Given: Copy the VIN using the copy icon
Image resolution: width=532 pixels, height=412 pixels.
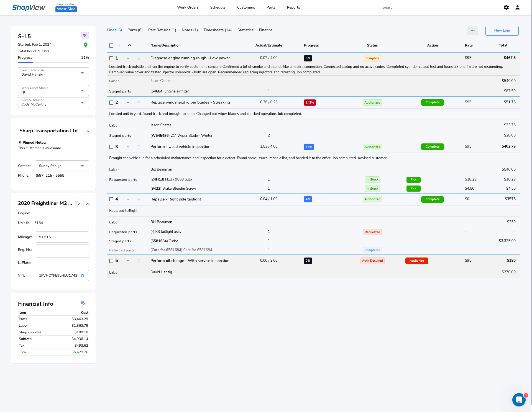Looking at the screenshot, I should pyautogui.click(x=82, y=275).
